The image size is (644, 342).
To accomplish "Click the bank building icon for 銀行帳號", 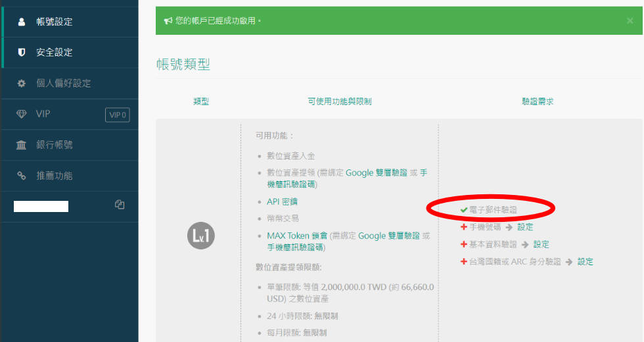I will [x=21, y=145].
